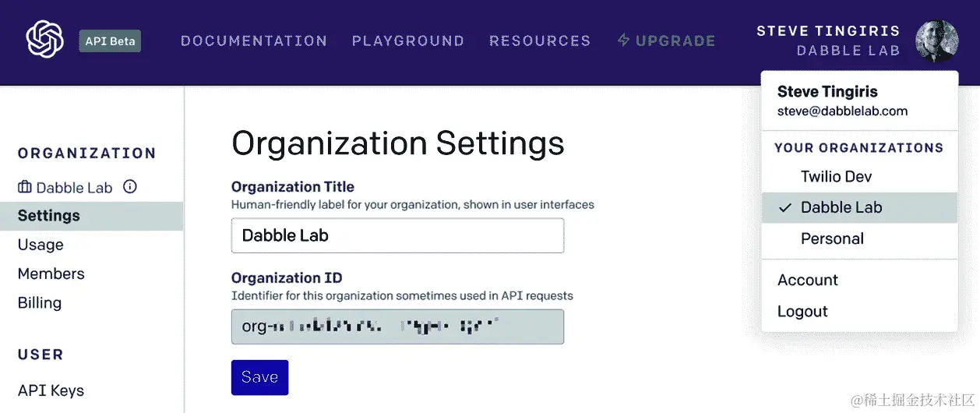Click the USER sidebar section header

click(x=41, y=355)
